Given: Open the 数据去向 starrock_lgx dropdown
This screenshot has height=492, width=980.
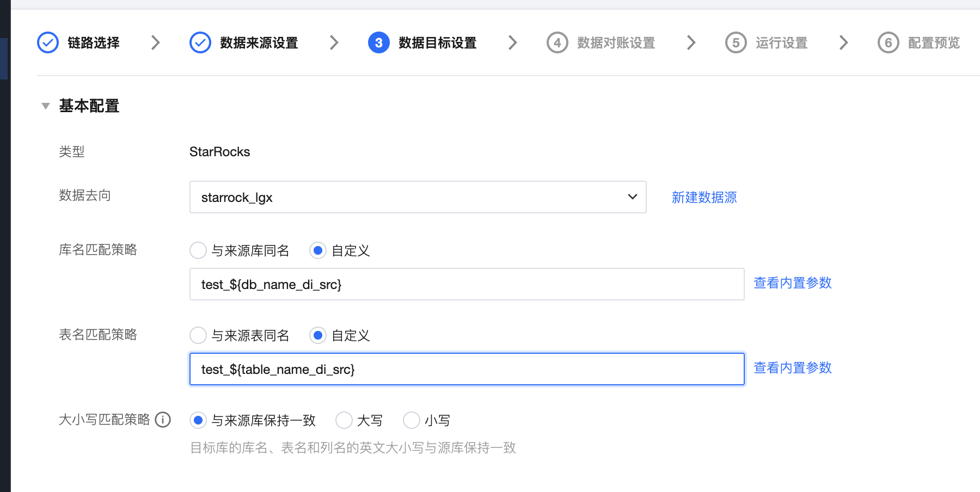Looking at the screenshot, I should [418, 197].
